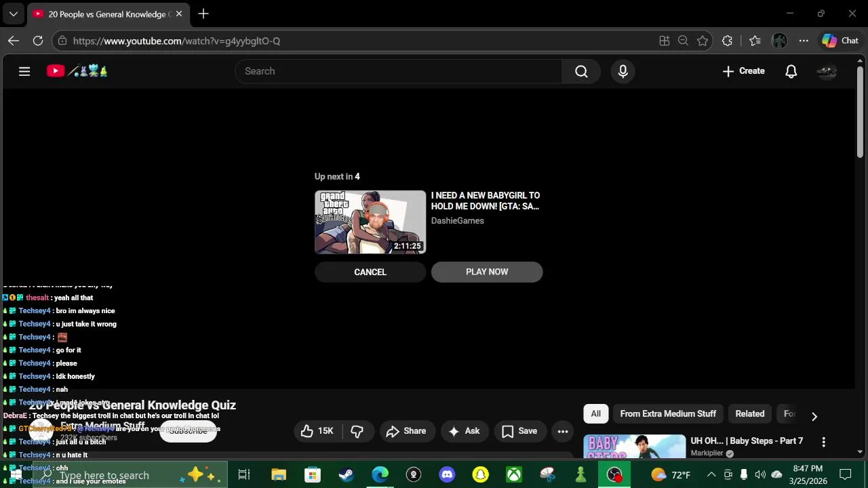Viewport: 868px width, 488px height.
Task: Save the video to a playlist
Action: pos(519,431)
